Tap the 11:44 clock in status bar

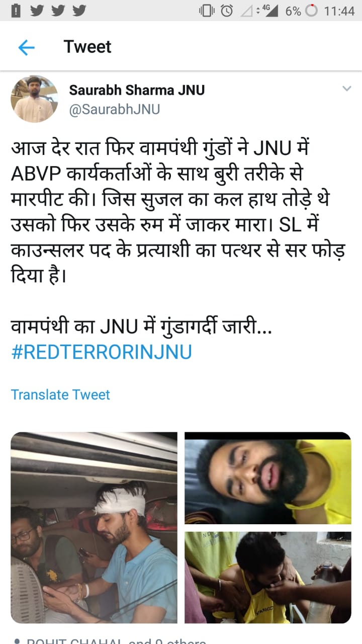point(339,11)
